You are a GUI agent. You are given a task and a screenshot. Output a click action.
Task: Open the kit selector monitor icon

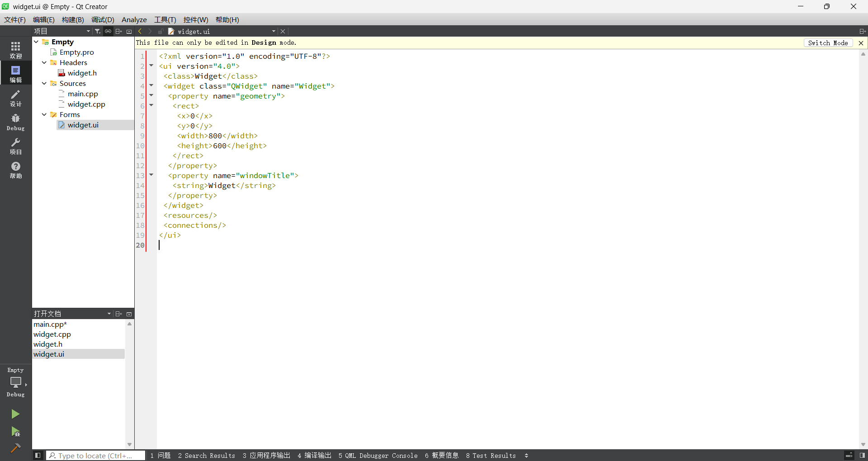click(x=16, y=382)
